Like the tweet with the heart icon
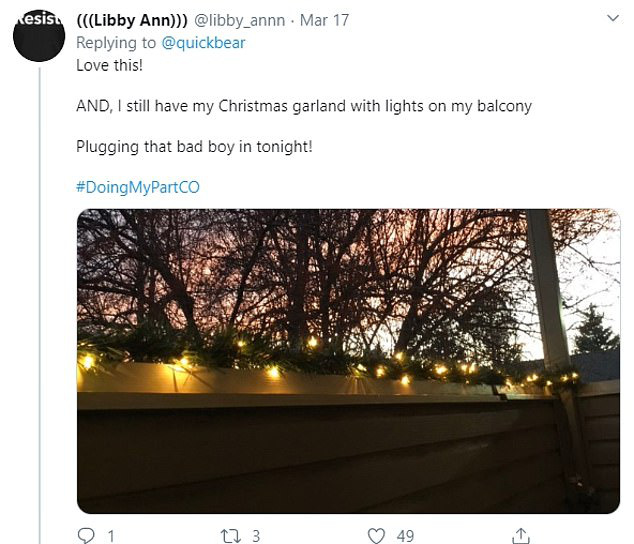Image resolution: width=634 pixels, height=544 pixels. coord(376,536)
